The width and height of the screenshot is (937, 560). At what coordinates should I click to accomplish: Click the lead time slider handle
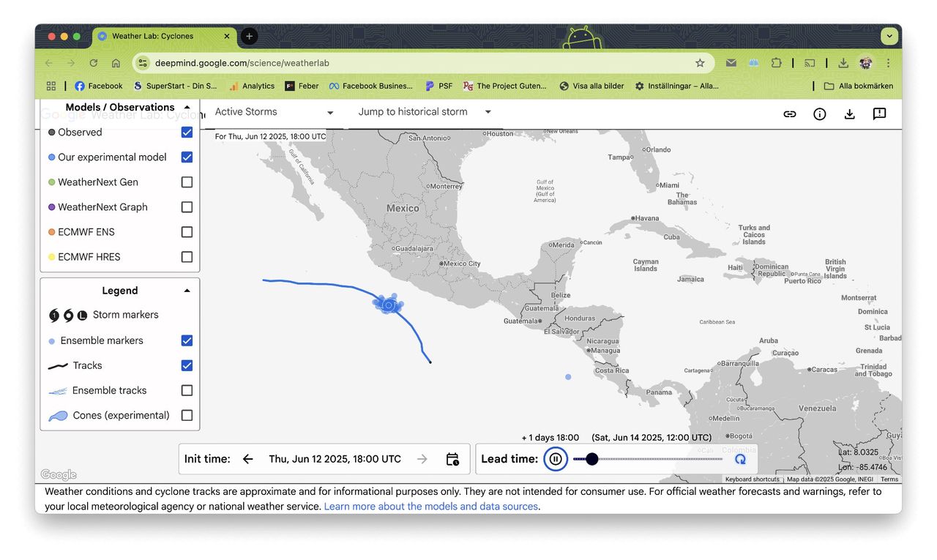592,459
